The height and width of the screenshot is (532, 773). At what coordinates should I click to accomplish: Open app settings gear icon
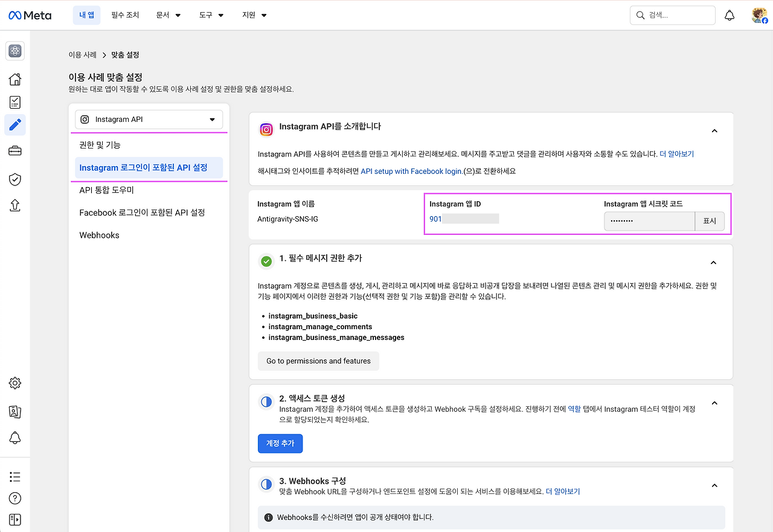(x=15, y=383)
